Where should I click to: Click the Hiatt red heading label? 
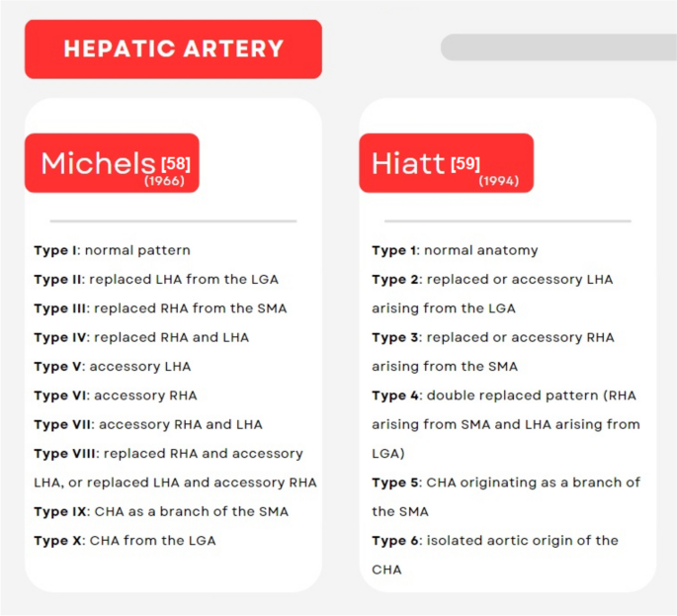pyautogui.click(x=409, y=162)
